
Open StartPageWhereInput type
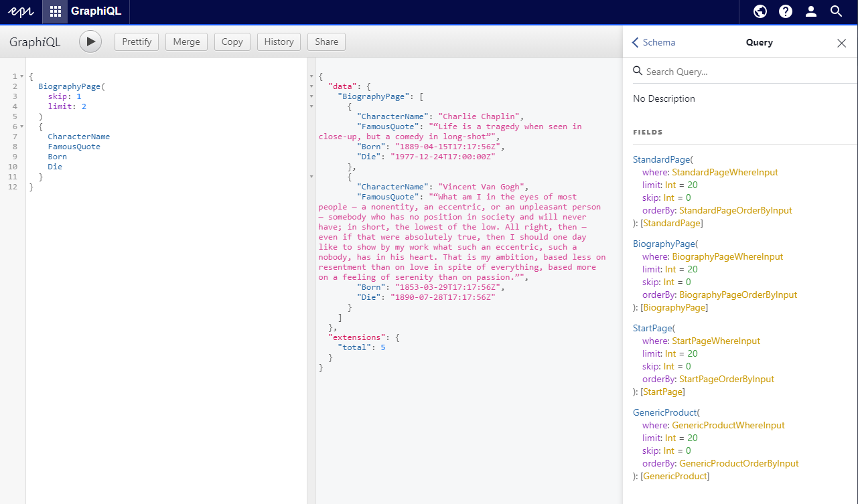[716, 341]
